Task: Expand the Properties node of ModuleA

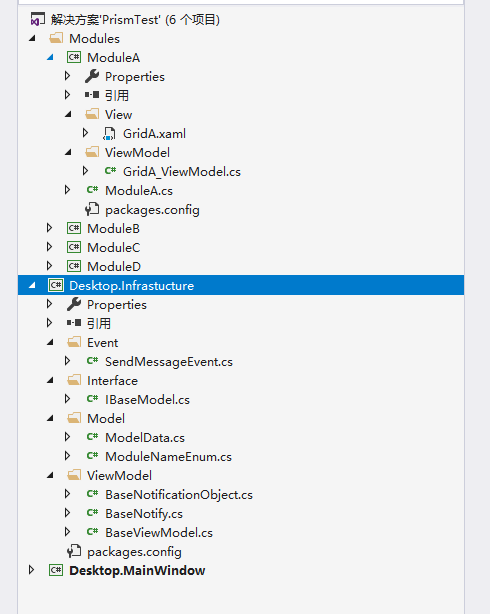Action: (x=67, y=76)
